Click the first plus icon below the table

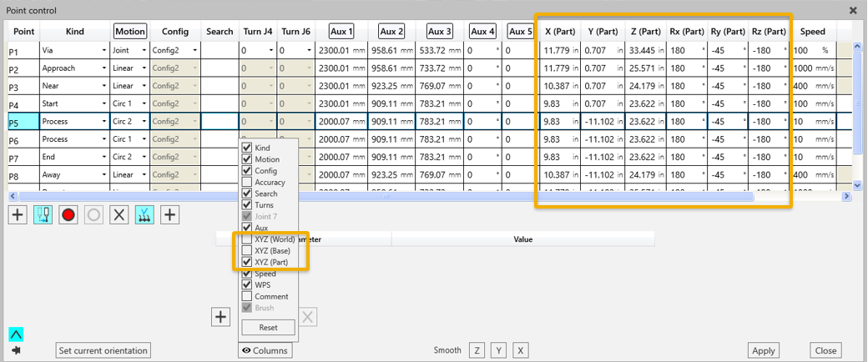click(x=18, y=214)
